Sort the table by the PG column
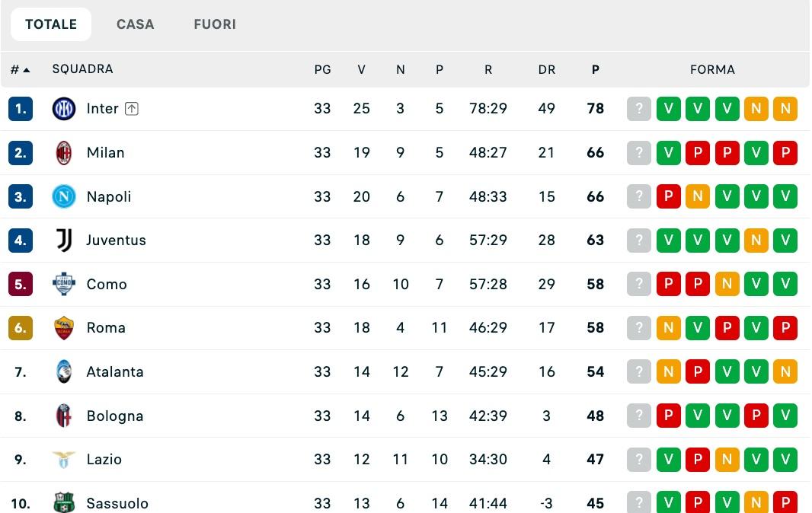Screen dimensions: 812x513 coord(323,69)
